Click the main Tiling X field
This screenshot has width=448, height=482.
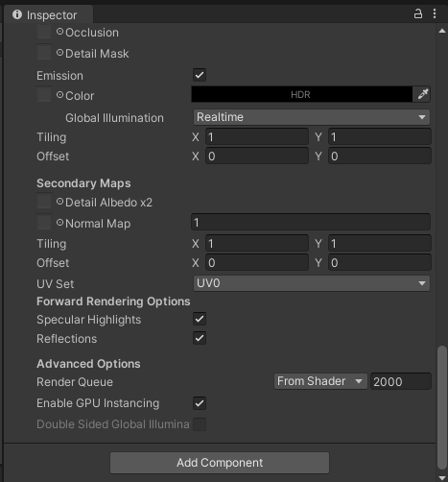pos(257,137)
